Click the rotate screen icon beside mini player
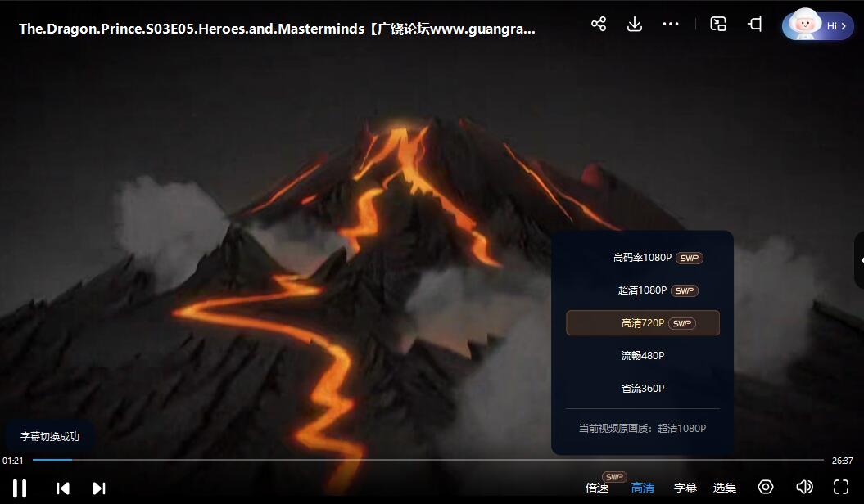Screen dimensions: 864x504 [x=755, y=25]
